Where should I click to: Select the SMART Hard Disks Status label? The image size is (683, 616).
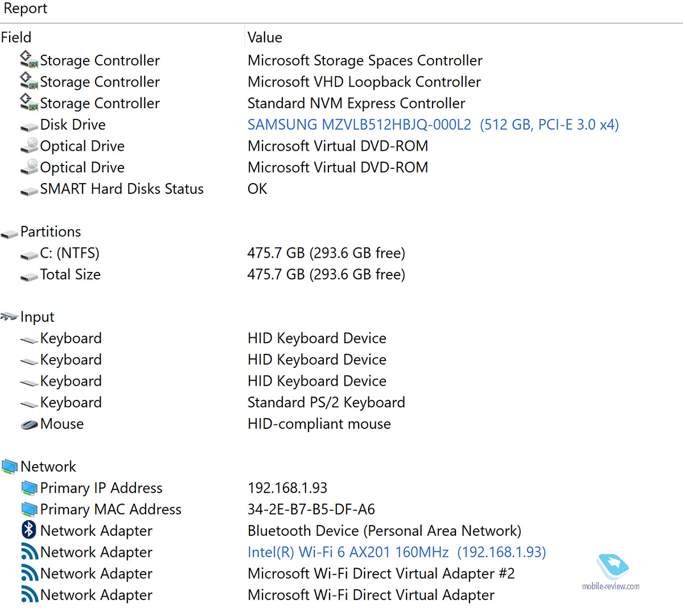[122, 189]
